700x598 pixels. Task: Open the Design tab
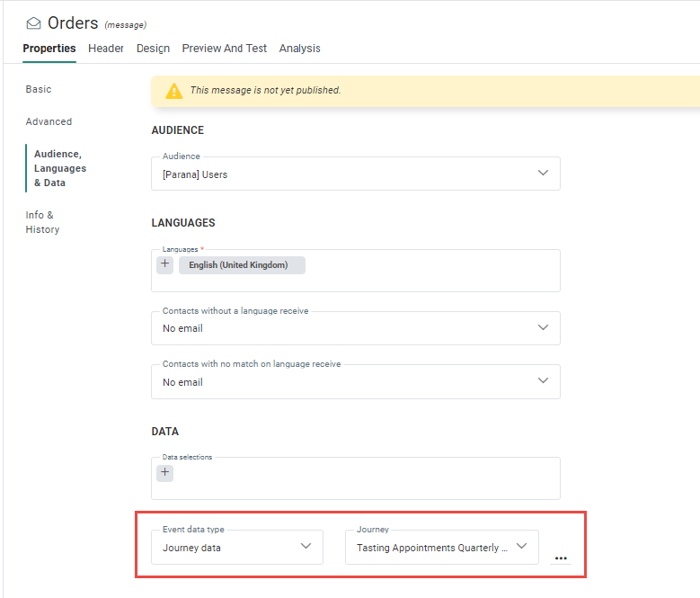coord(153,49)
